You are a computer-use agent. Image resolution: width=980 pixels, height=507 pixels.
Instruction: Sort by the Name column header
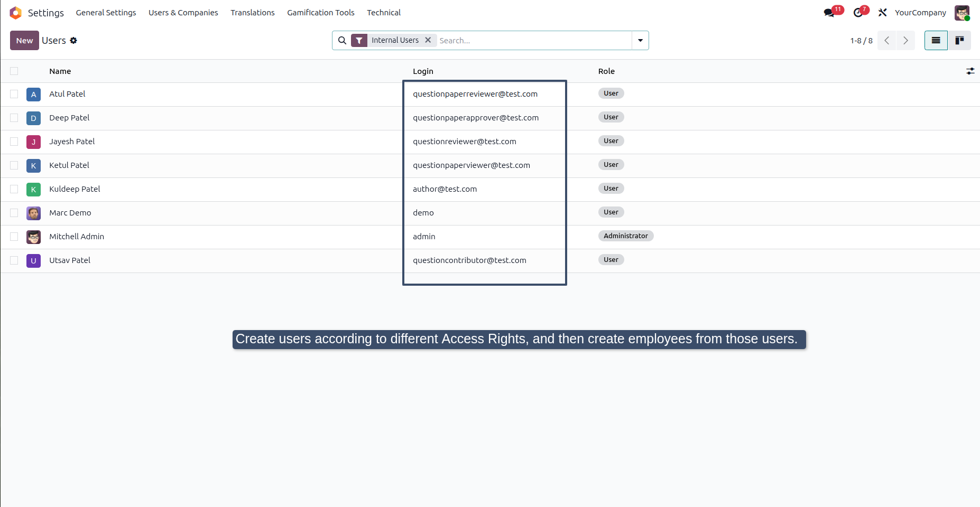[x=60, y=71]
